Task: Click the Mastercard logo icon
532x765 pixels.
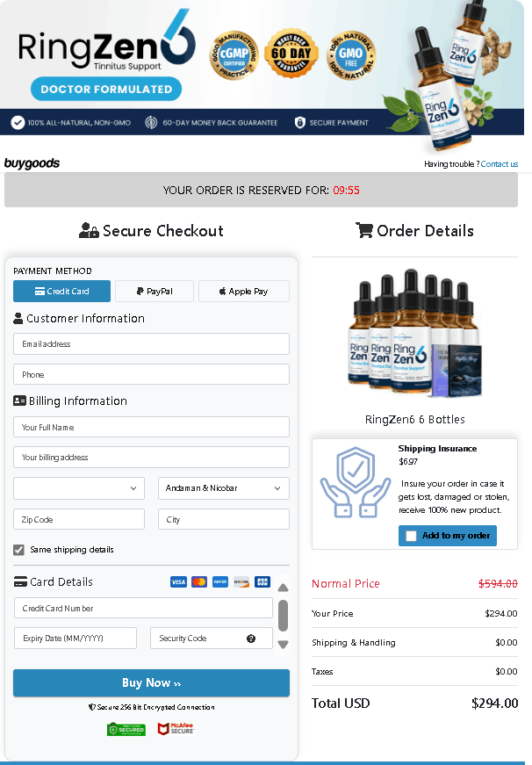Action: [x=199, y=582]
